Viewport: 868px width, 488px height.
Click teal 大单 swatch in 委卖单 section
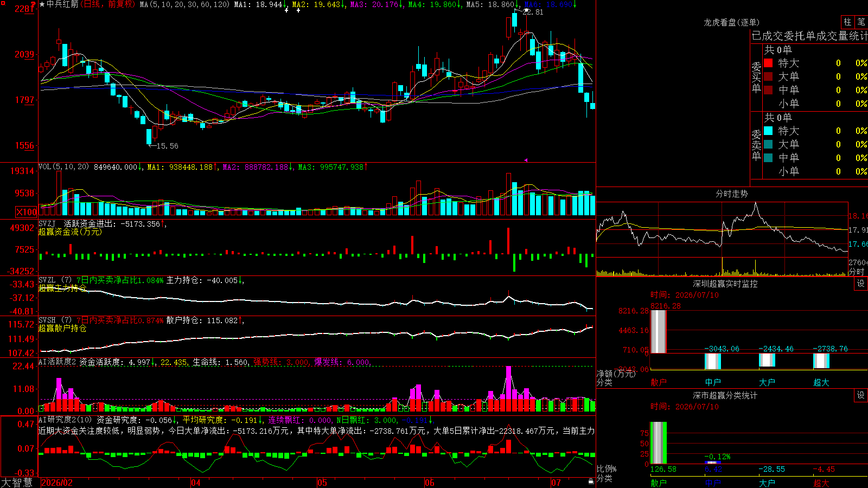768,144
